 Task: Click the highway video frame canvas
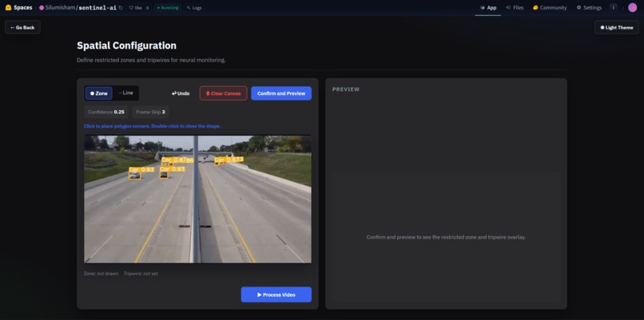[197, 199]
